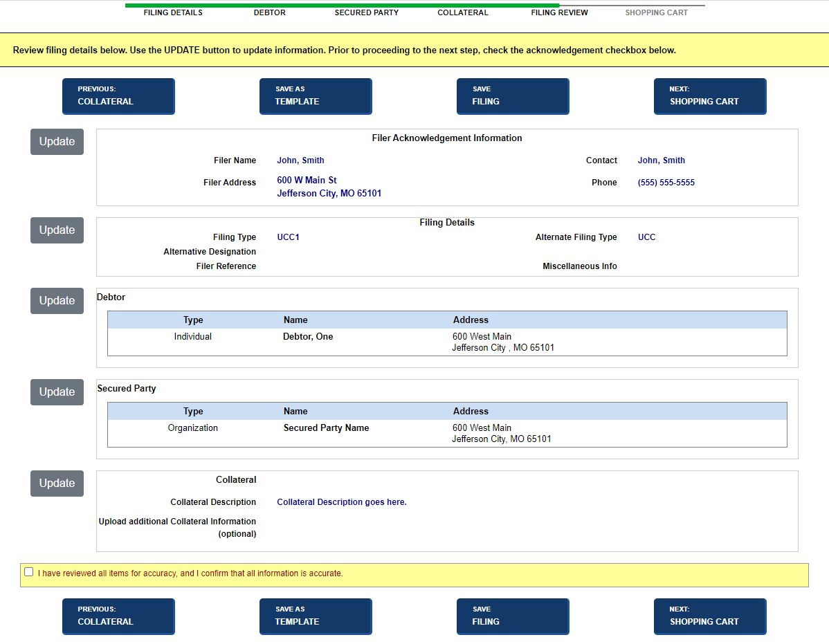The width and height of the screenshot is (829, 644).
Task: Click bottom Next: Shopping Cart button
Action: tap(710, 616)
